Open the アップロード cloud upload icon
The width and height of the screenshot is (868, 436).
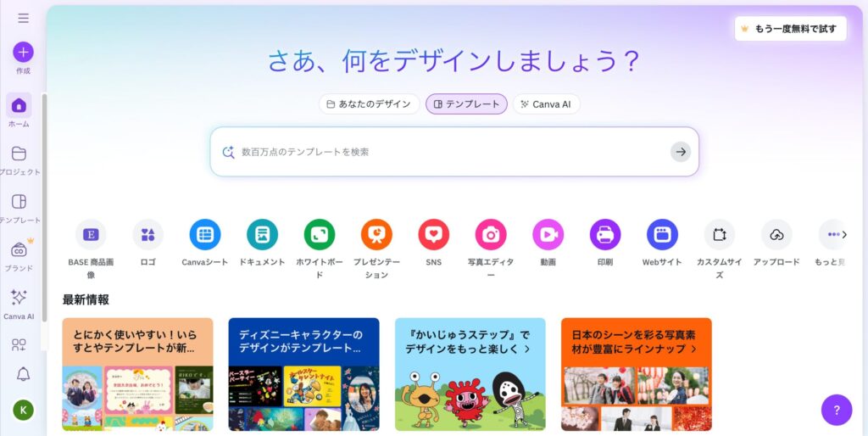[x=776, y=234]
